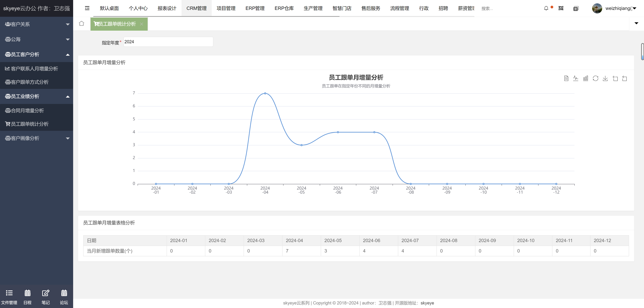This screenshot has height=308, width=644.
Task: Close the 员工跟单统计分析 tab
Action: coord(142,24)
